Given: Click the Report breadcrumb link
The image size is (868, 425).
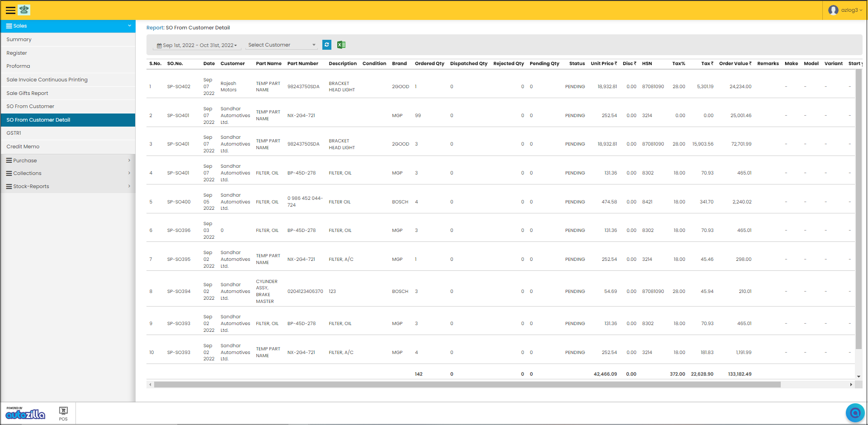Looking at the screenshot, I should pos(155,28).
